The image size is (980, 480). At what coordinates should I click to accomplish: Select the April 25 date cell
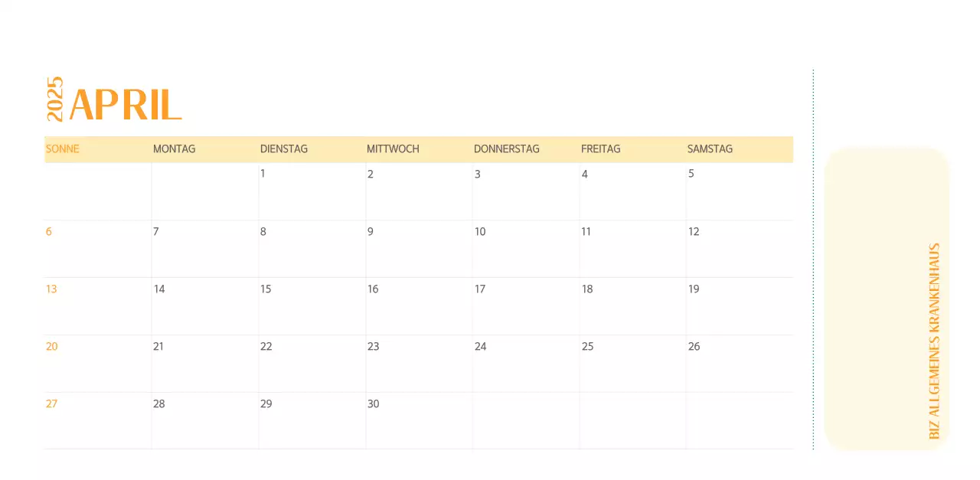click(632, 364)
